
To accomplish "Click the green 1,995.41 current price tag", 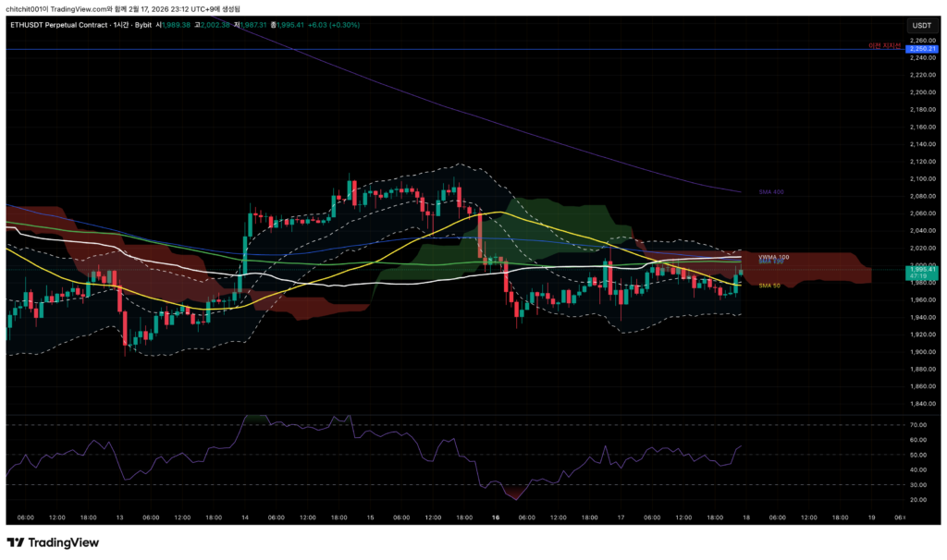I will point(921,269).
